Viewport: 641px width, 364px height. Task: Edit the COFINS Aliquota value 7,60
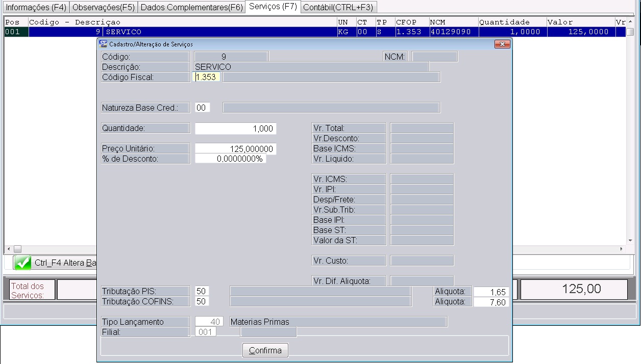tap(491, 302)
